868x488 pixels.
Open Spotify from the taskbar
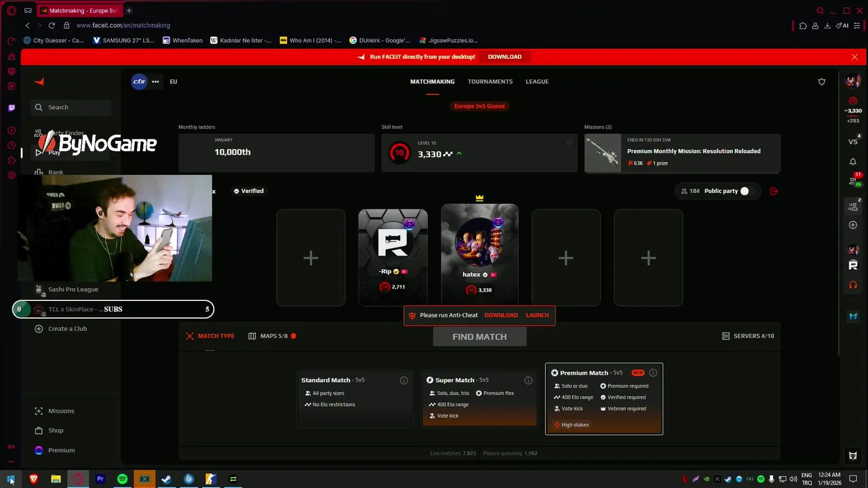point(122,479)
